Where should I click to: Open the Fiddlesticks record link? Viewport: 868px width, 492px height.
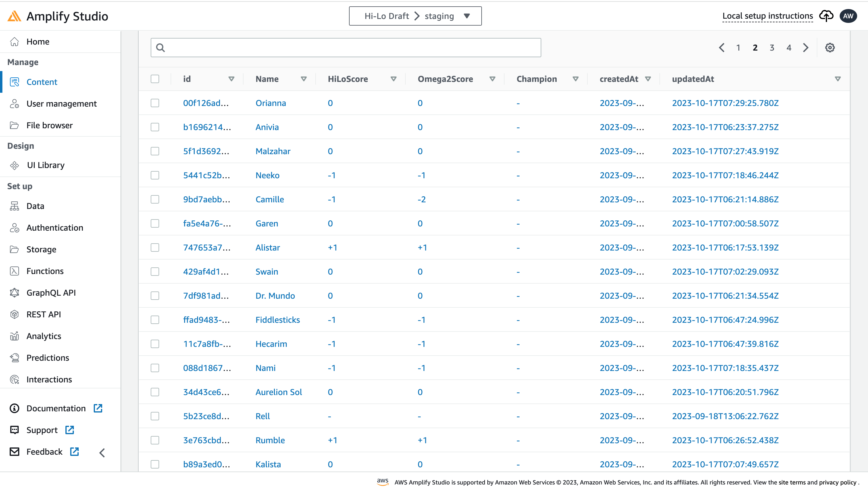click(277, 320)
